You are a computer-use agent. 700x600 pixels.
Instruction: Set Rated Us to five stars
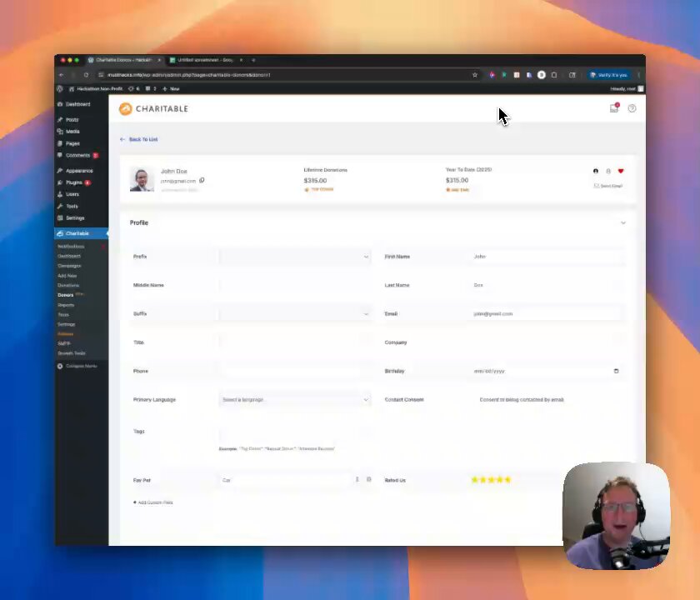507,480
